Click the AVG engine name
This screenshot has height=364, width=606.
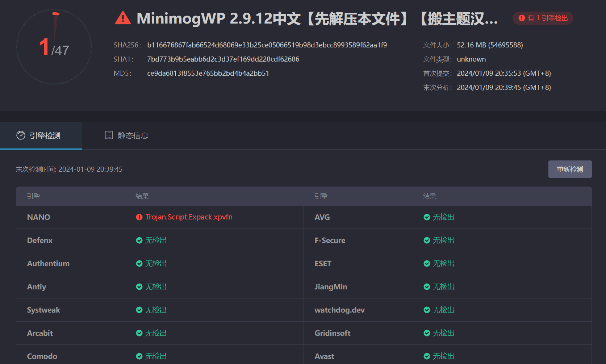tap(322, 217)
